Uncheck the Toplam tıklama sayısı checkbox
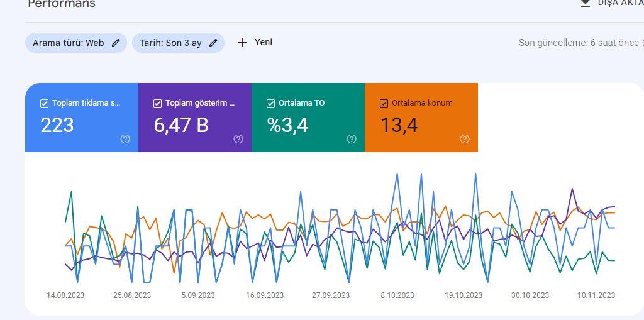This screenshot has width=644, height=320. 45,104
